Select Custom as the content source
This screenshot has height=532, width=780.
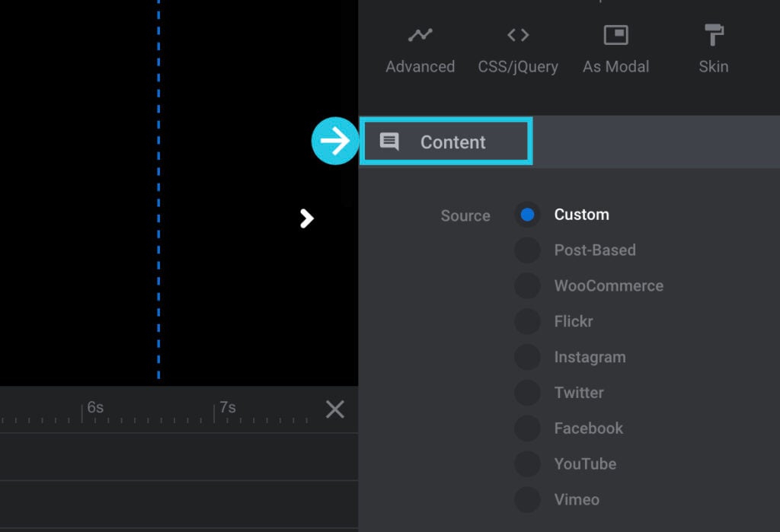pos(528,215)
